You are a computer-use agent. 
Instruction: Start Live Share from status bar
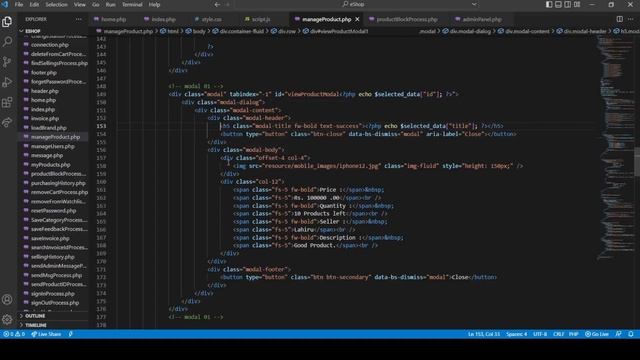46,334
